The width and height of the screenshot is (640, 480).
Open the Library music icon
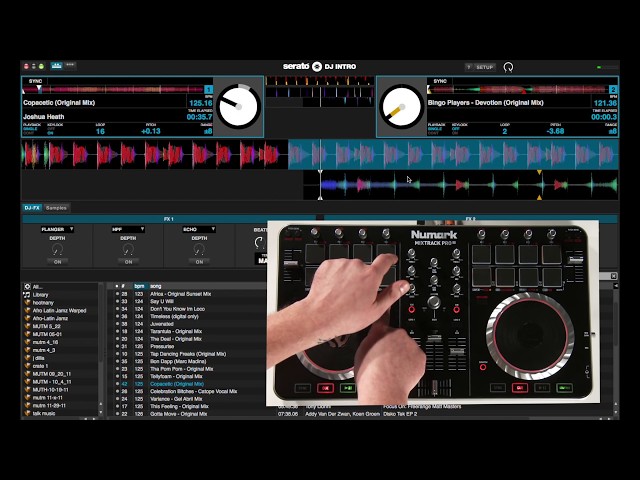(x=27, y=295)
